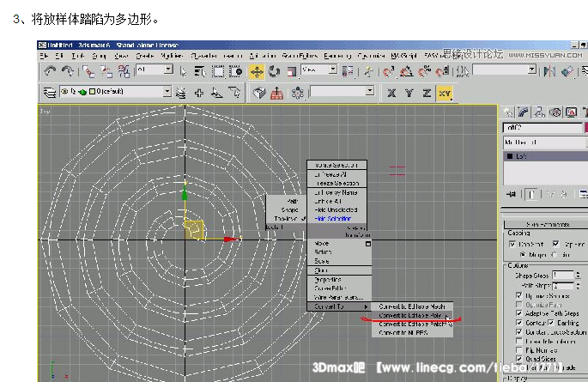Open the named selection sets dropdown

(531, 70)
